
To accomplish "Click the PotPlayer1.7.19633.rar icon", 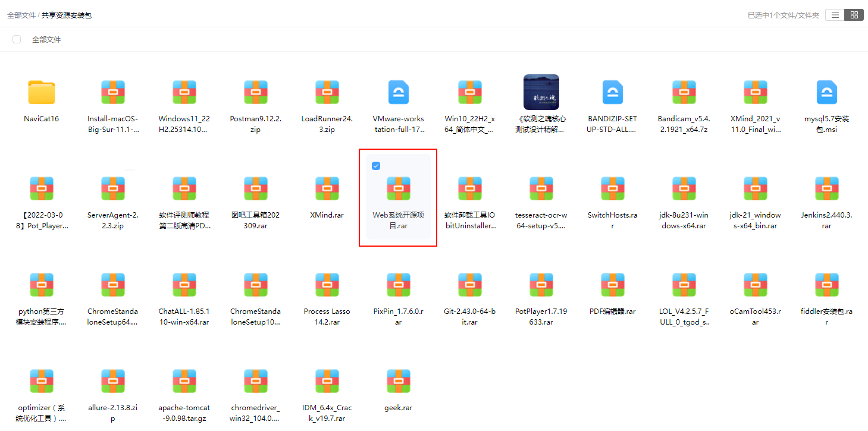I will 541,285.
